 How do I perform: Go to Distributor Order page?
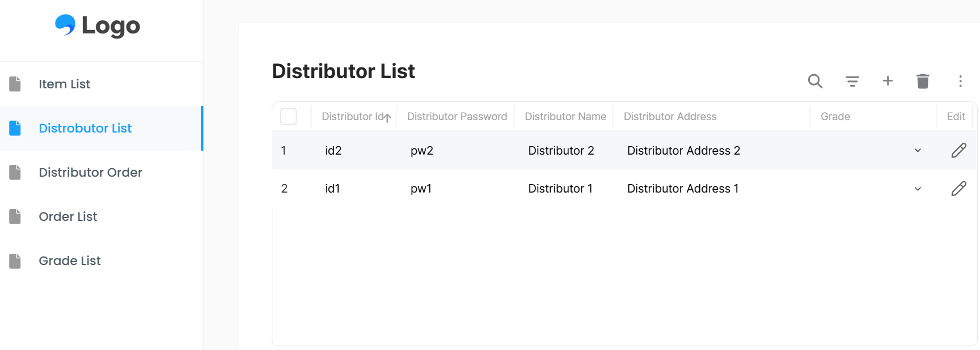(x=101, y=172)
